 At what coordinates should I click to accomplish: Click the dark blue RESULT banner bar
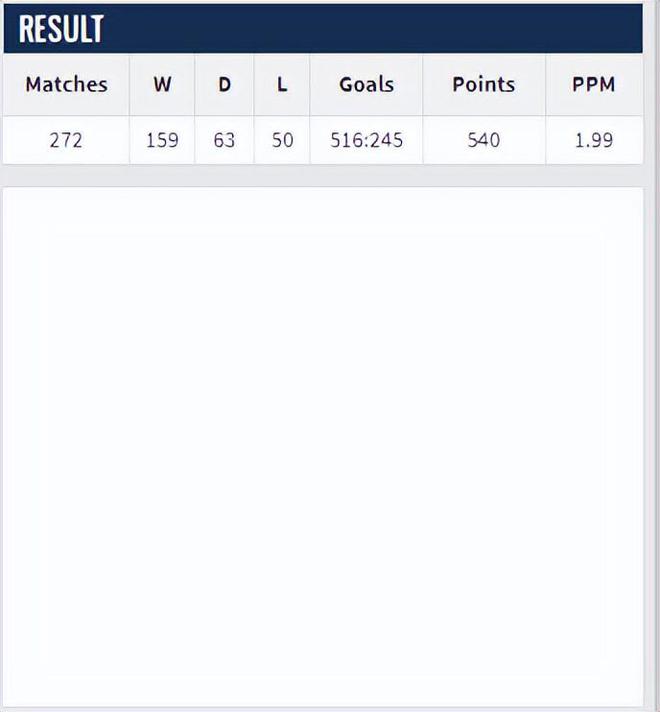click(x=323, y=29)
